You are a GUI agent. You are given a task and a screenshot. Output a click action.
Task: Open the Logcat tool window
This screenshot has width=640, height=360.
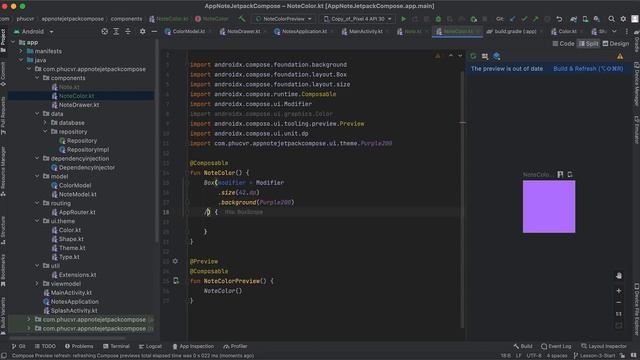[x=150, y=346]
